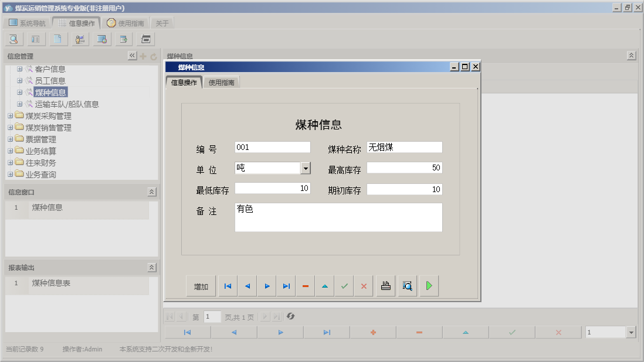Collapse the 信息管理 panel with the double chevron
Image resolution: width=644 pixels, height=362 pixels.
point(132,56)
